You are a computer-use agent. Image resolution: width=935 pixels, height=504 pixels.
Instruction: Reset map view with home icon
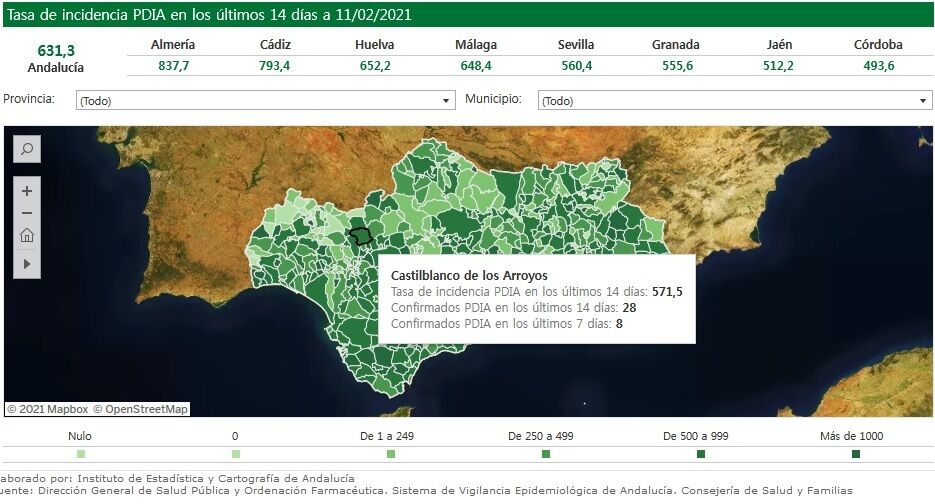[x=27, y=236]
